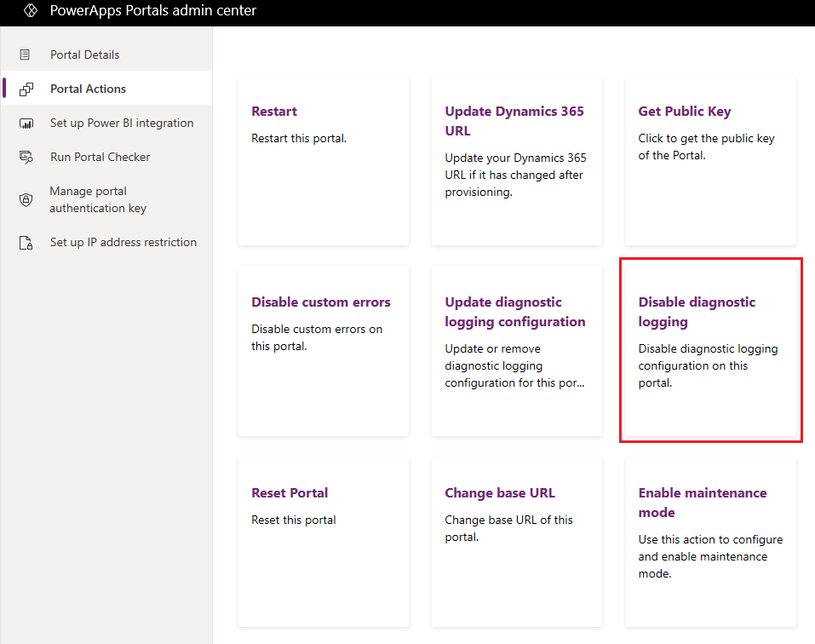The image size is (815, 644).
Task: Click Update diagnostic logging configuration title
Action: tap(515, 312)
